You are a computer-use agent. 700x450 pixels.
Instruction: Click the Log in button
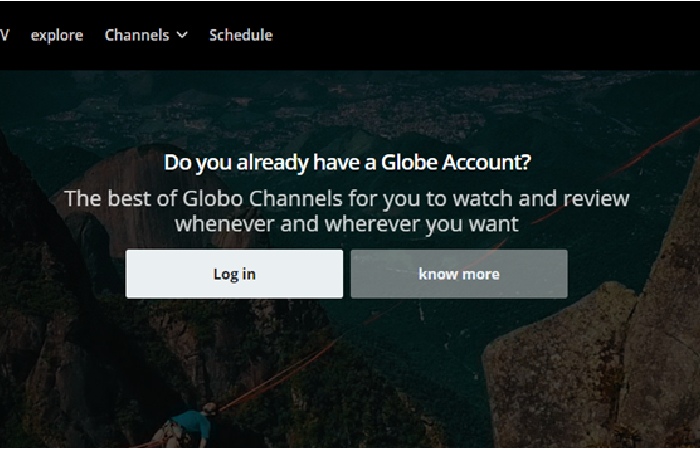point(234,274)
